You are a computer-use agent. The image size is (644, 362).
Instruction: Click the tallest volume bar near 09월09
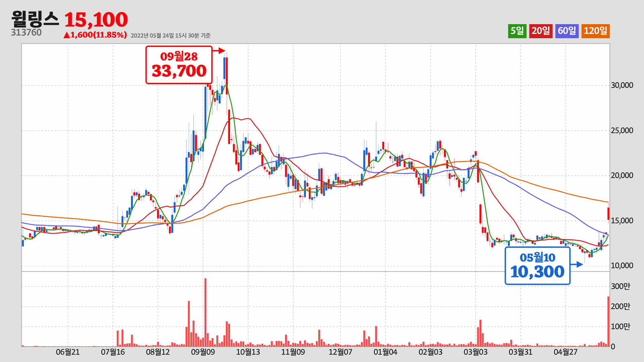(205, 312)
